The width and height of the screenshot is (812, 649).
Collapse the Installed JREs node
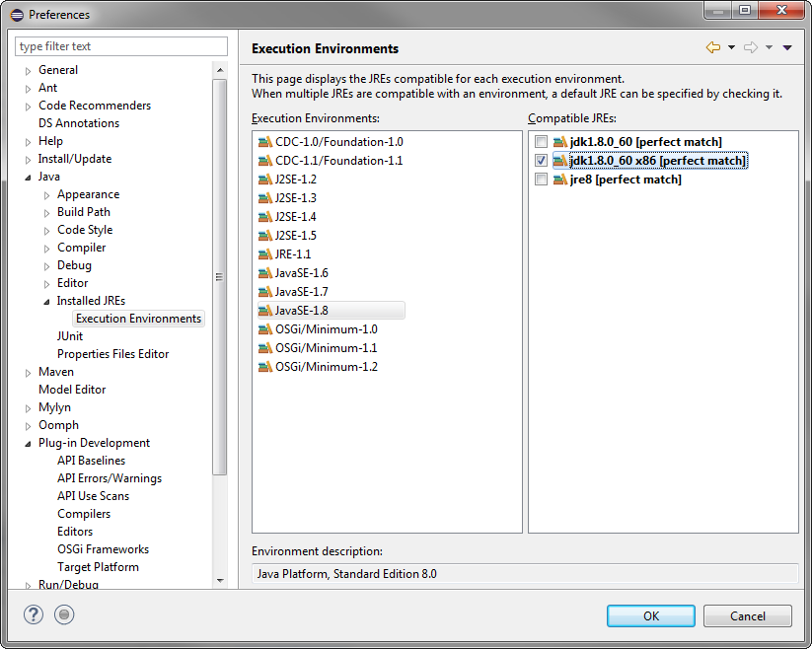click(x=46, y=302)
